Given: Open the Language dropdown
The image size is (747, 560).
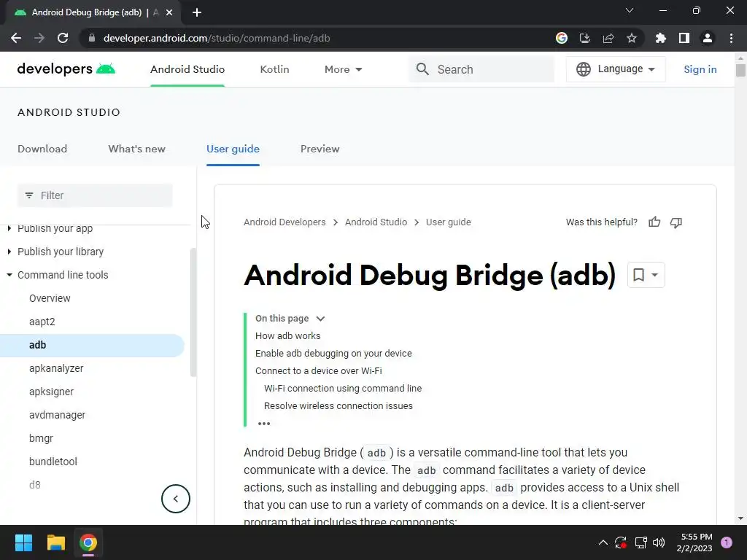Looking at the screenshot, I should click(616, 69).
